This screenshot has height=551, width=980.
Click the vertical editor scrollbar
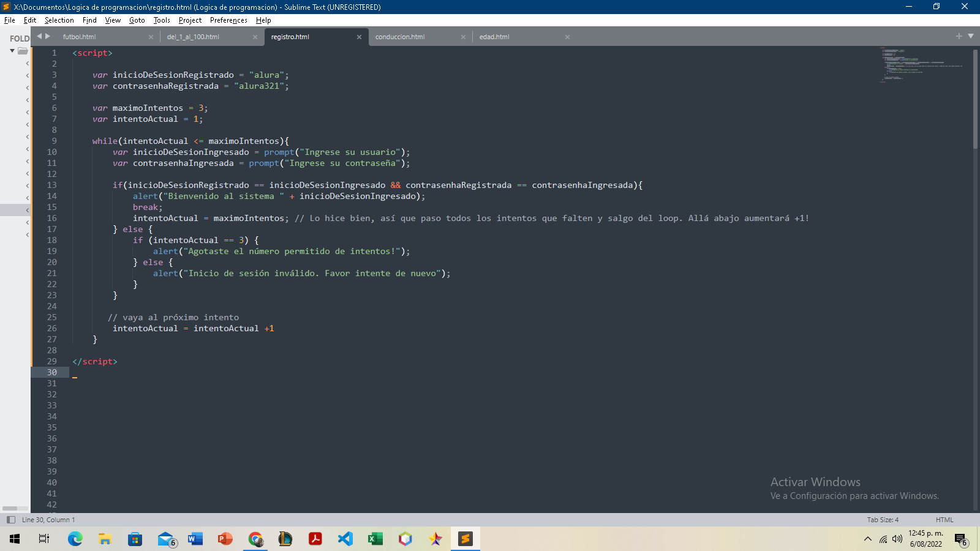(975, 98)
